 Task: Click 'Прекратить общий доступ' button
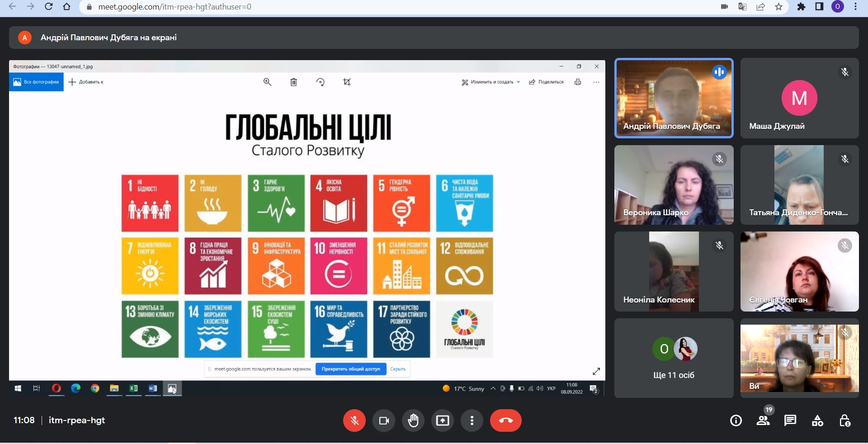(351, 369)
